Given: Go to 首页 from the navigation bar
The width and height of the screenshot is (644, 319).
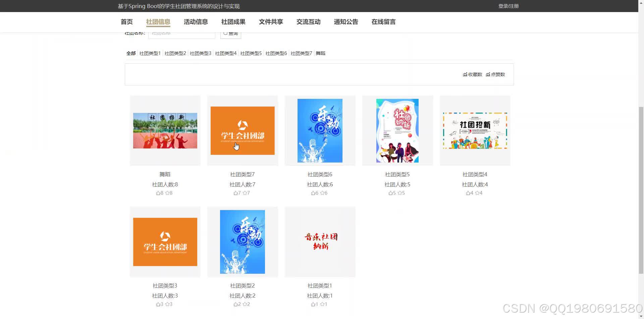Looking at the screenshot, I should point(126,21).
